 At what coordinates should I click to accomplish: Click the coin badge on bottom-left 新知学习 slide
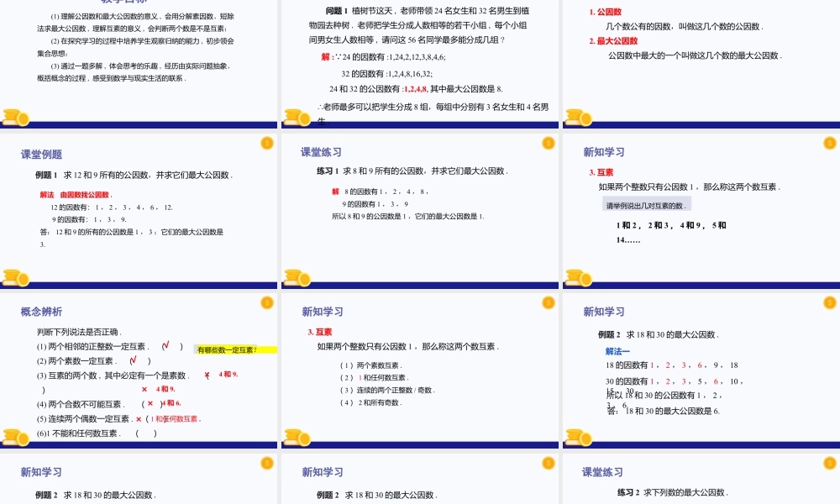click(x=265, y=463)
